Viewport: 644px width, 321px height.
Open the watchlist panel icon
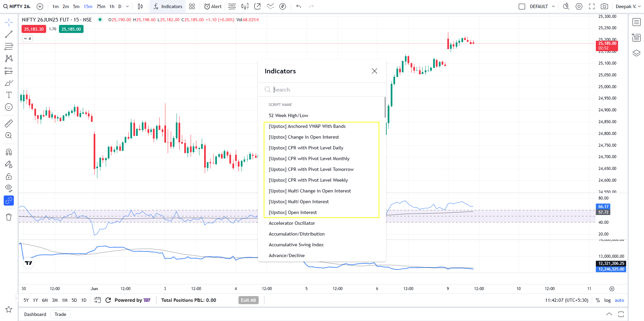coord(636,23)
